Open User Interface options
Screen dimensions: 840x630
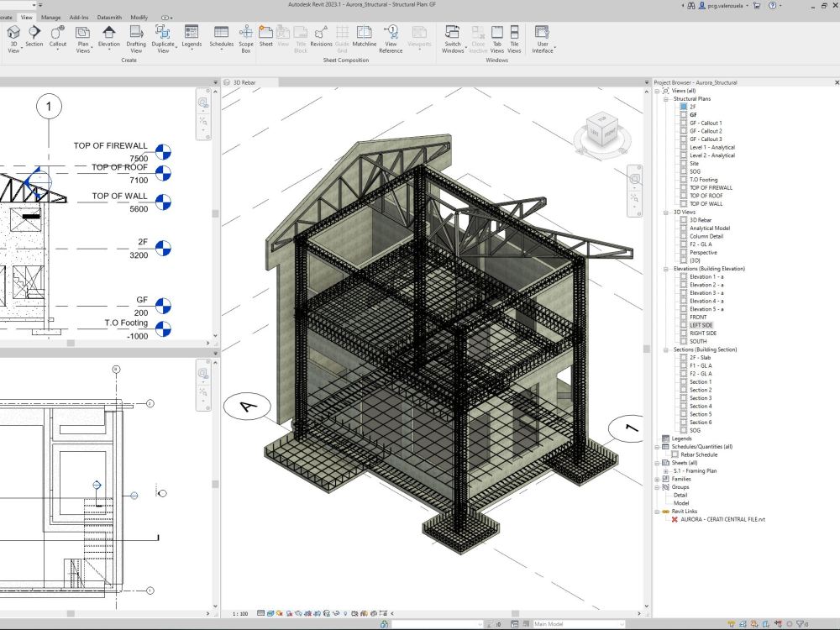(x=542, y=39)
